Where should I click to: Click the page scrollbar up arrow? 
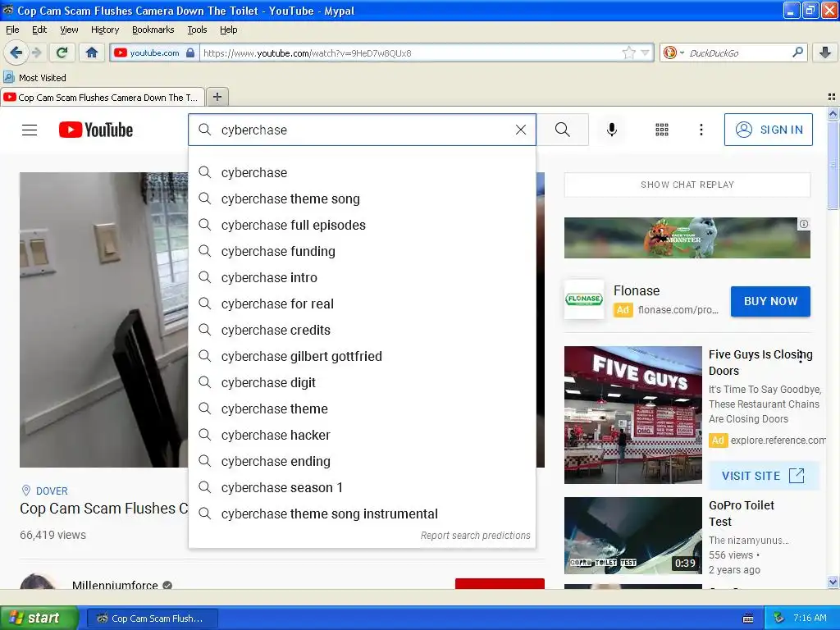coord(833,113)
